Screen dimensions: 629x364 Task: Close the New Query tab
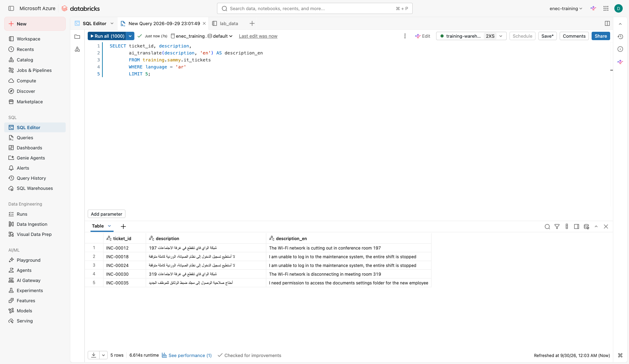[204, 23]
